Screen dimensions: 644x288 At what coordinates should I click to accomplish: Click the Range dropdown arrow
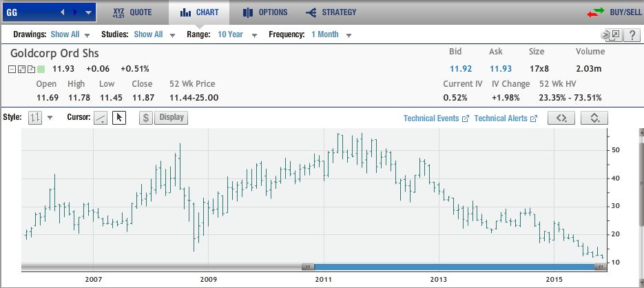[x=254, y=36]
